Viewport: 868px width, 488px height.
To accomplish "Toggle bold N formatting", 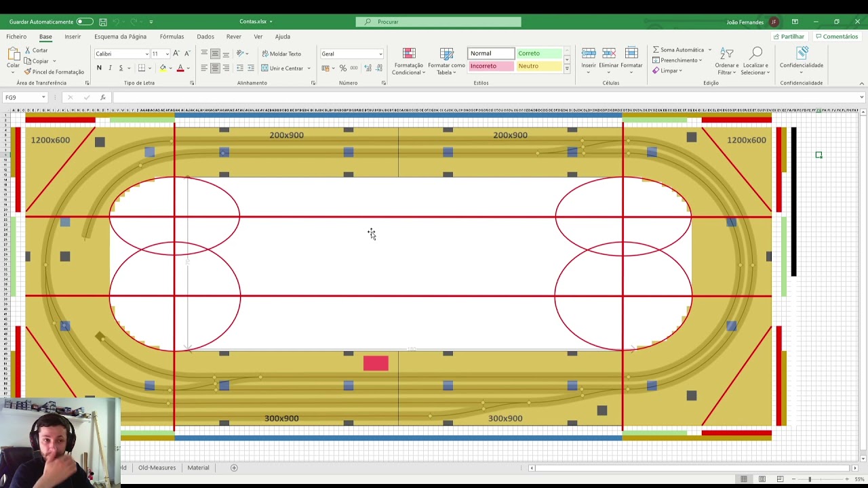I will pyautogui.click(x=99, y=68).
